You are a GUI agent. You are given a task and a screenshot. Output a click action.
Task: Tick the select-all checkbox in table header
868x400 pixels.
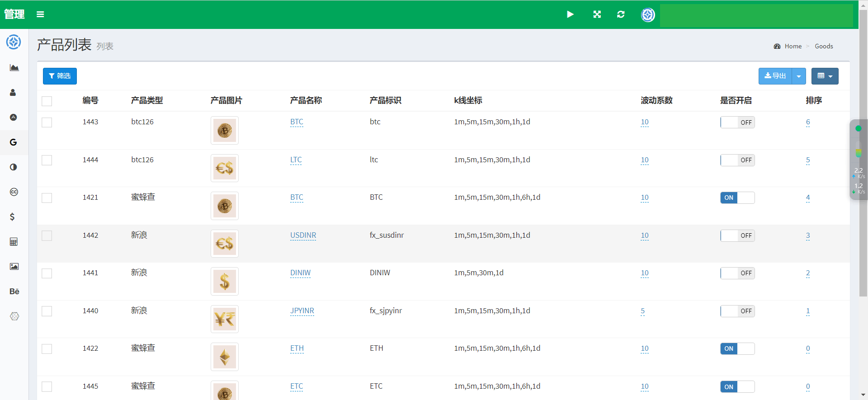[x=47, y=101]
